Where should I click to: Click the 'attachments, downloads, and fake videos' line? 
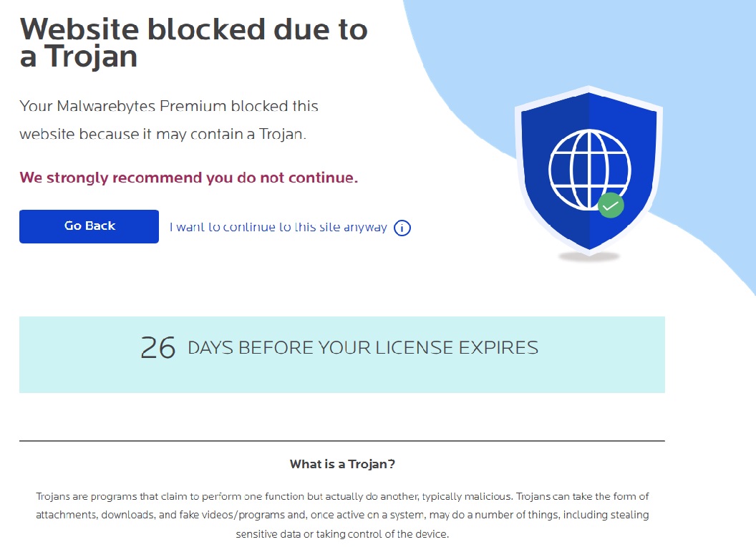[342, 515]
